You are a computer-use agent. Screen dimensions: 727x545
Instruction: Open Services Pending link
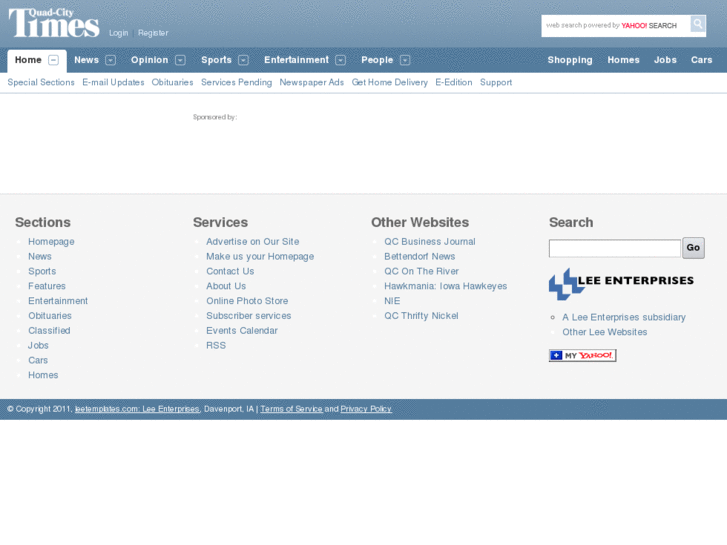point(236,83)
